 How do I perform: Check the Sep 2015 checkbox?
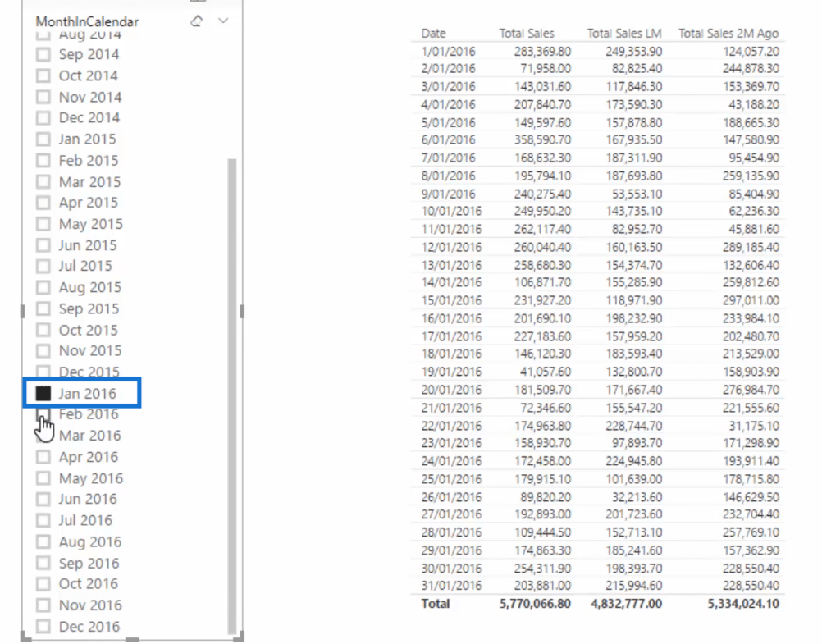[43, 309]
